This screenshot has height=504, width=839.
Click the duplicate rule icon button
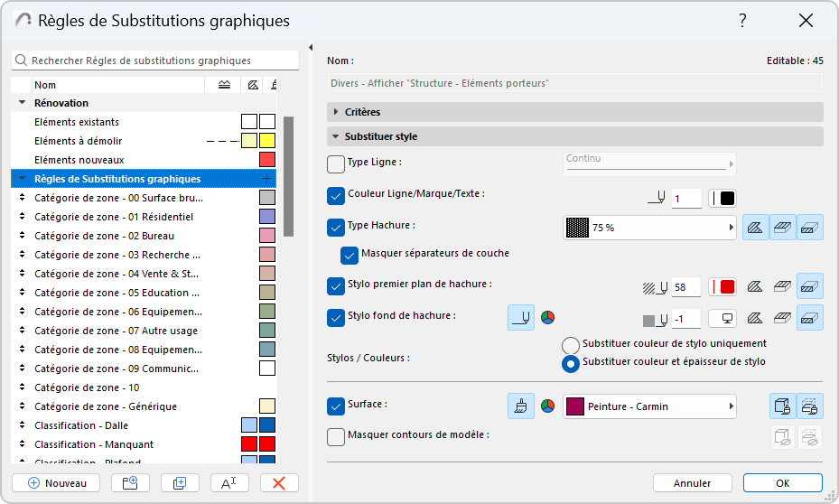tap(180, 483)
